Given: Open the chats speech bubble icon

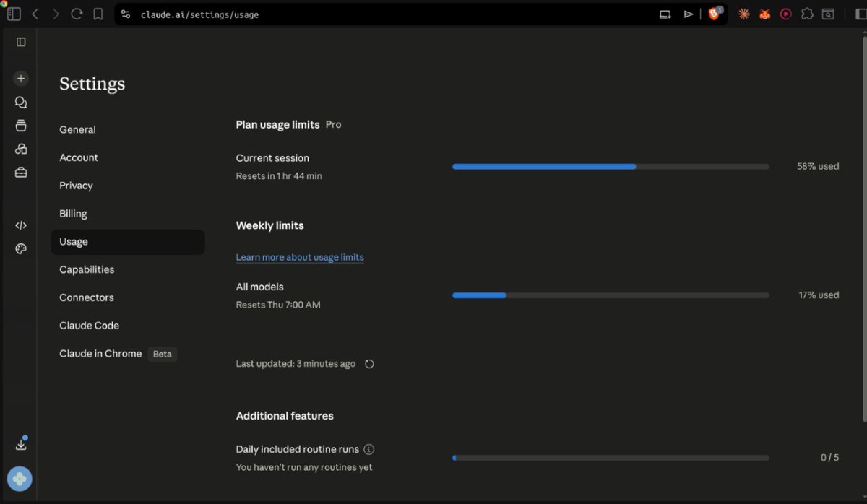Looking at the screenshot, I should pos(21,103).
